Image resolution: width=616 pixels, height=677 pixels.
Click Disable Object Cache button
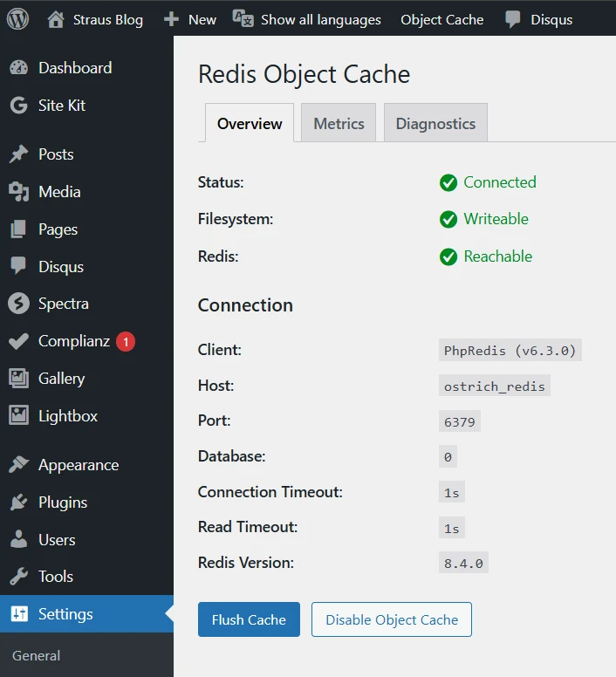(392, 619)
